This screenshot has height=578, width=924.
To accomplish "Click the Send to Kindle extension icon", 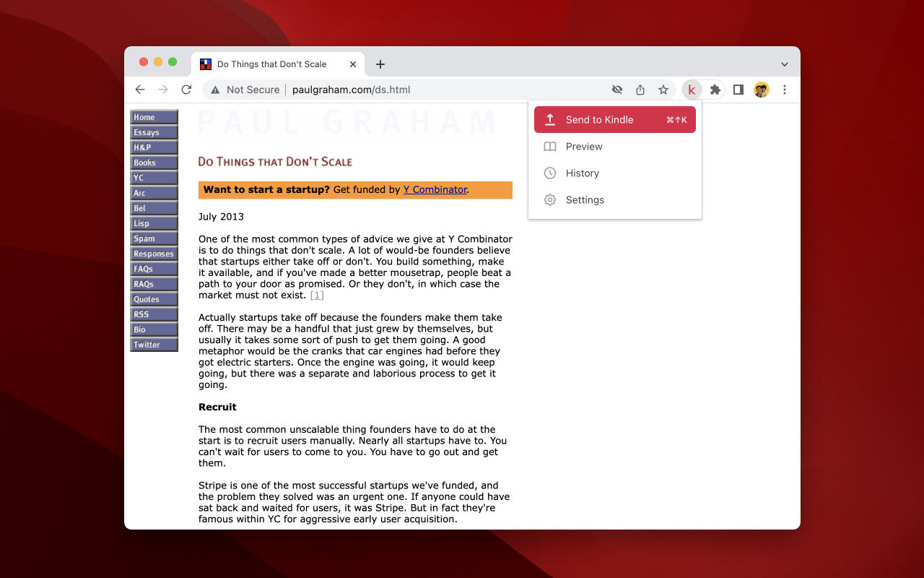I will click(x=691, y=90).
